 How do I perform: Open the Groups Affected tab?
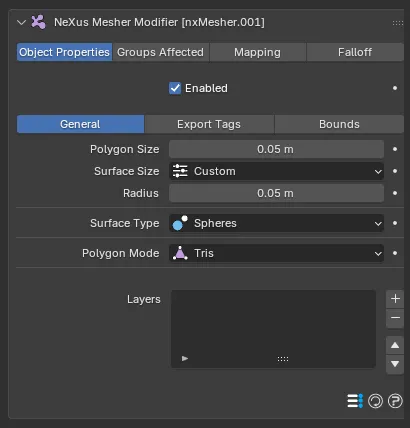[160, 52]
